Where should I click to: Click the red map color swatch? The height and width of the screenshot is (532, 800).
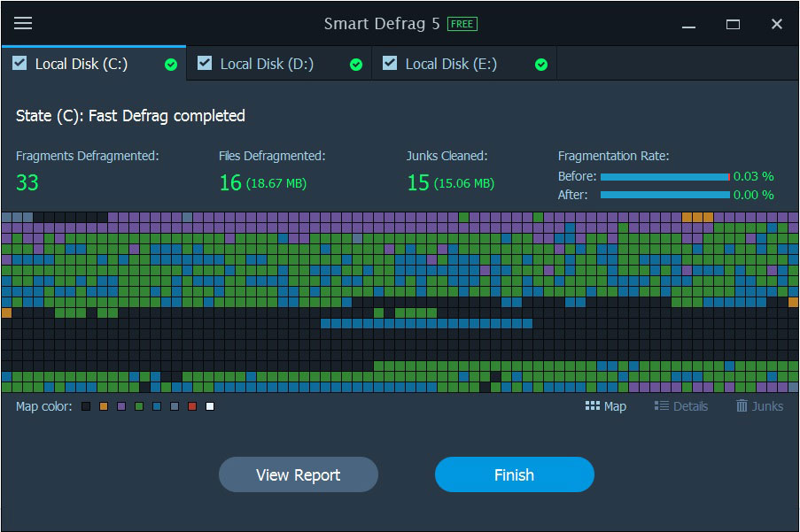(192, 406)
